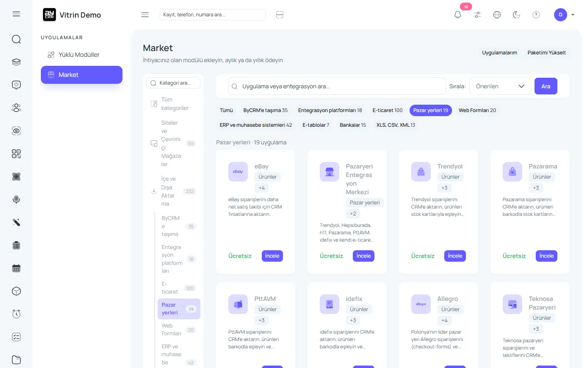The width and height of the screenshot is (588, 368).
Task: Open Uygulamalarım button
Action: [499, 53]
